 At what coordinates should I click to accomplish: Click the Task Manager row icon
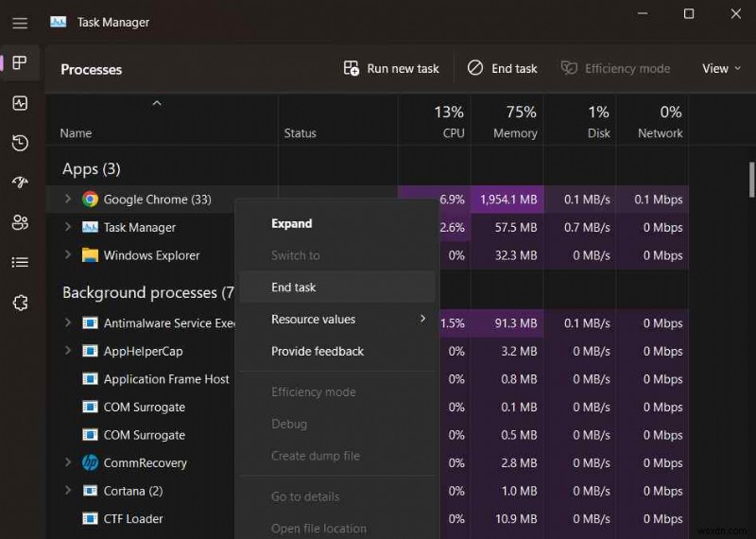pyautogui.click(x=90, y=227)
